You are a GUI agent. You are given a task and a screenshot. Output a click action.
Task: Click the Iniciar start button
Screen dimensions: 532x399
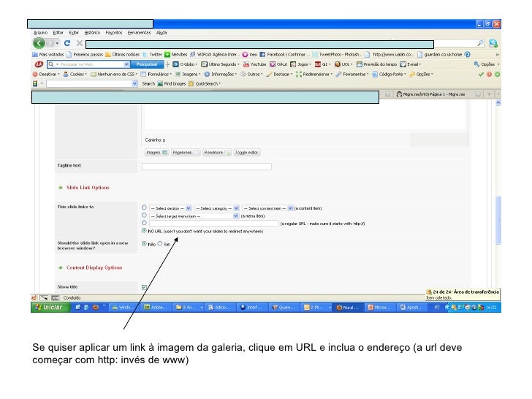click(50, 308)
